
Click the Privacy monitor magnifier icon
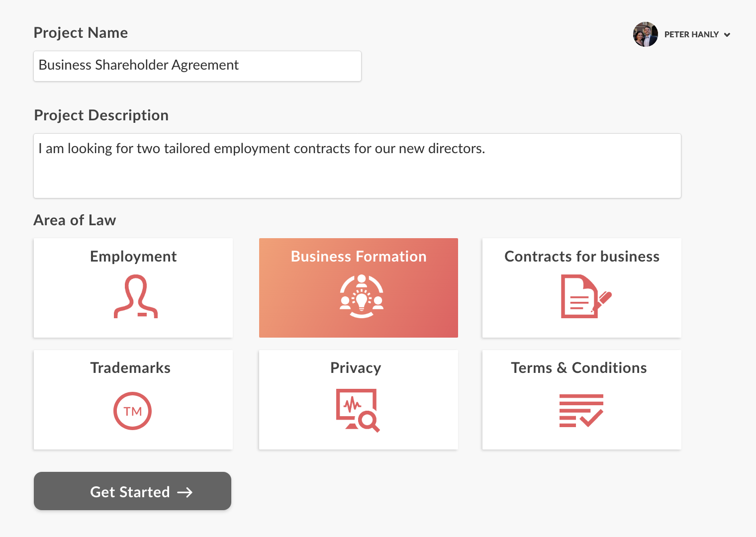tap(358, 410)
